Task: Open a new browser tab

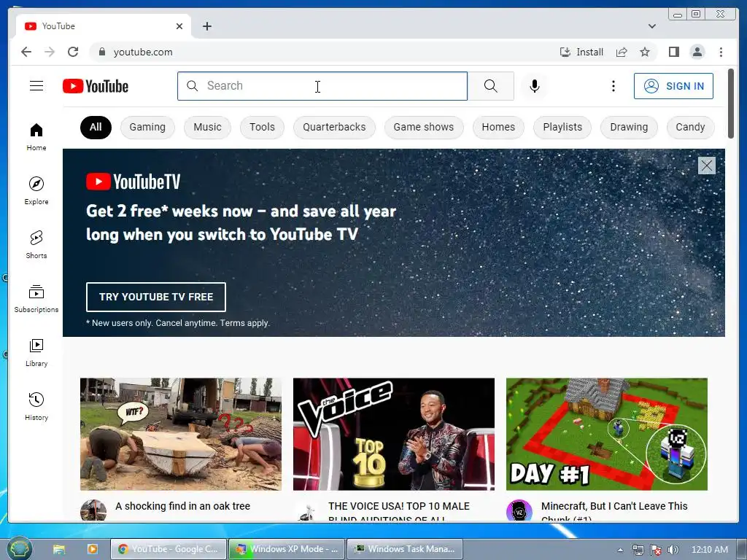Action: (x=206, y=26)
